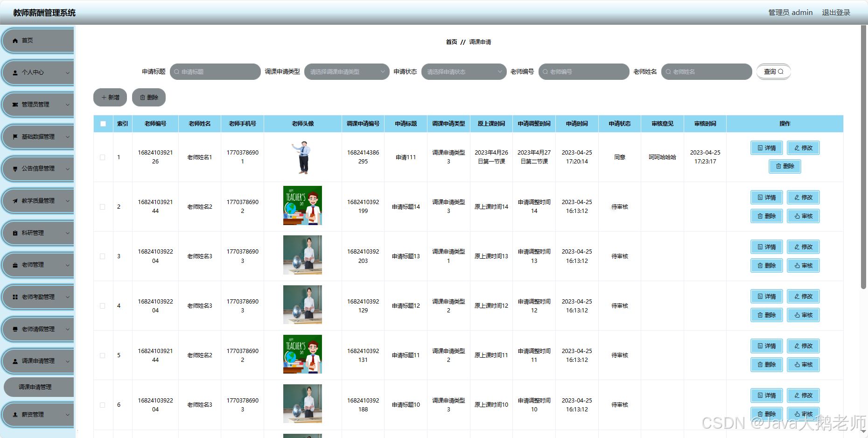Click 删除 for row 申请标题13
The height and width of the screenshot is (438, 868).
click(x=766, y=266)
